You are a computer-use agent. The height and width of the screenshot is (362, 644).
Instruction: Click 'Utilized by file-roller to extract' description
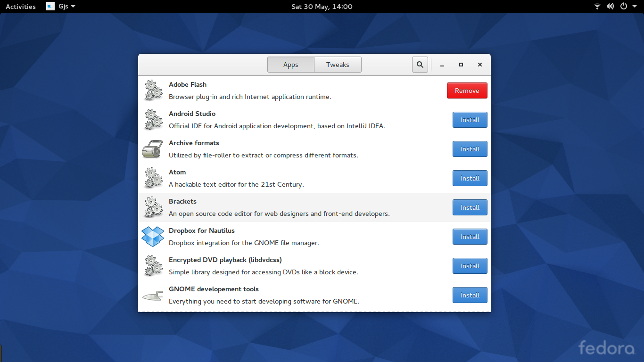[264, 155]
